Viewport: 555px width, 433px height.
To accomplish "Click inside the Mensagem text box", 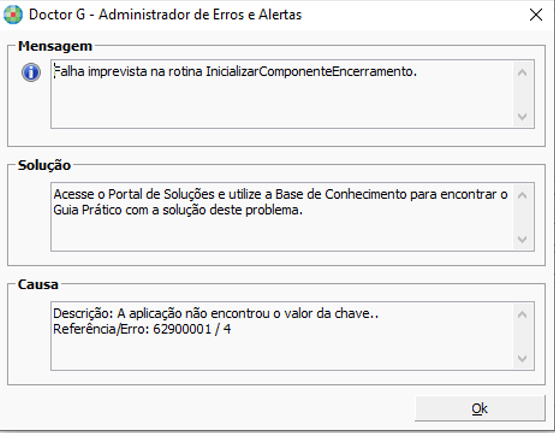I will pyautogui.click(x=282, y=94).
